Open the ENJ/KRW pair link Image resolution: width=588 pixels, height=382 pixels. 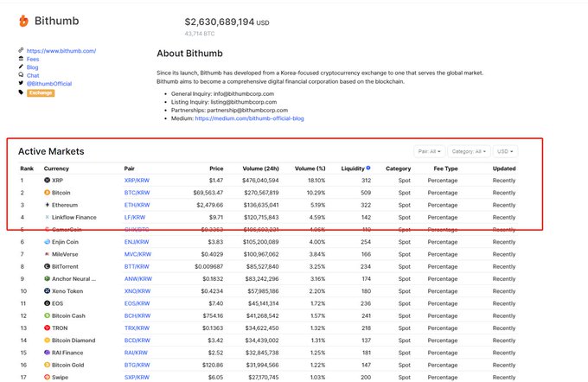137,242
